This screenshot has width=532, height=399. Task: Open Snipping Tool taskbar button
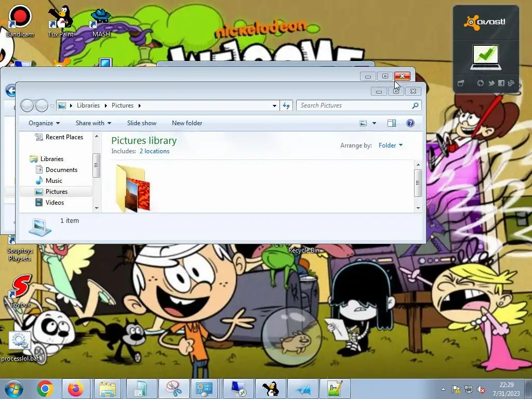tap(173, 389)
